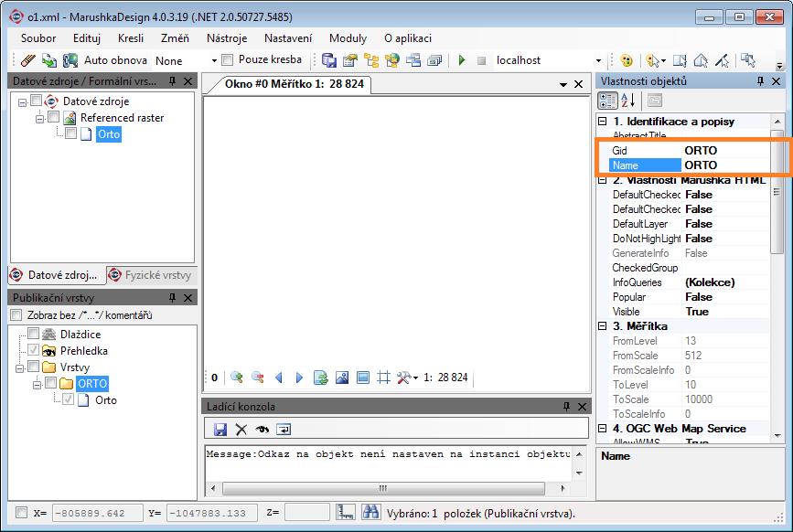Click the house outline icon in toolbar
793x532 pixels.
coord(701,60)
